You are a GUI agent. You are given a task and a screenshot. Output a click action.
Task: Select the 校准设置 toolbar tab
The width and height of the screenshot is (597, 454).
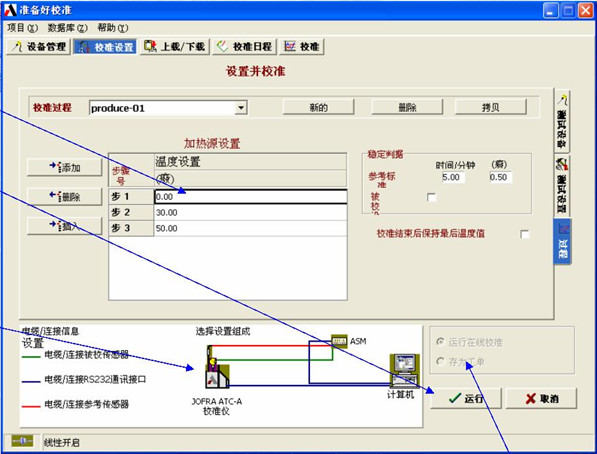coord(105,47)
